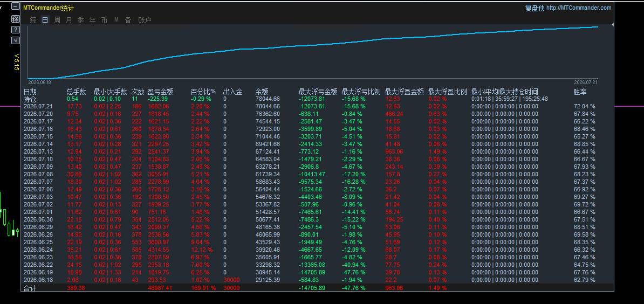The height and width of the screenshot is (304, 644).
Task: Click the equity curve near 2026.07.21
Action: point(597,26)
